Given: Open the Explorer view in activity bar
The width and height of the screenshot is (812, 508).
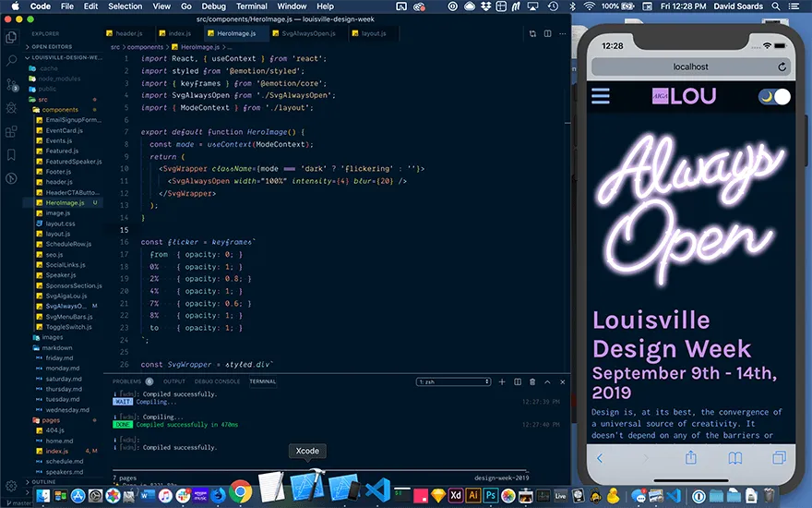Looking at the screenshot, I should [x=11, y=37].
